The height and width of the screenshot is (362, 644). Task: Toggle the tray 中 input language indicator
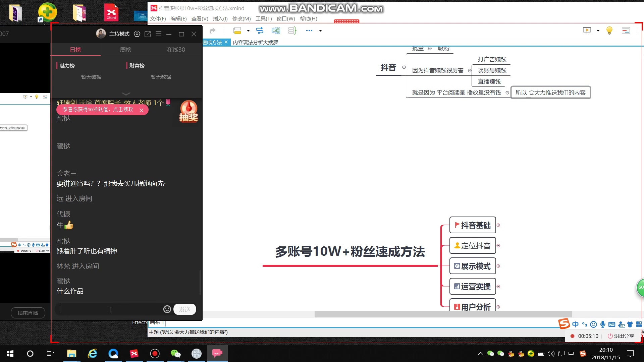571,354
